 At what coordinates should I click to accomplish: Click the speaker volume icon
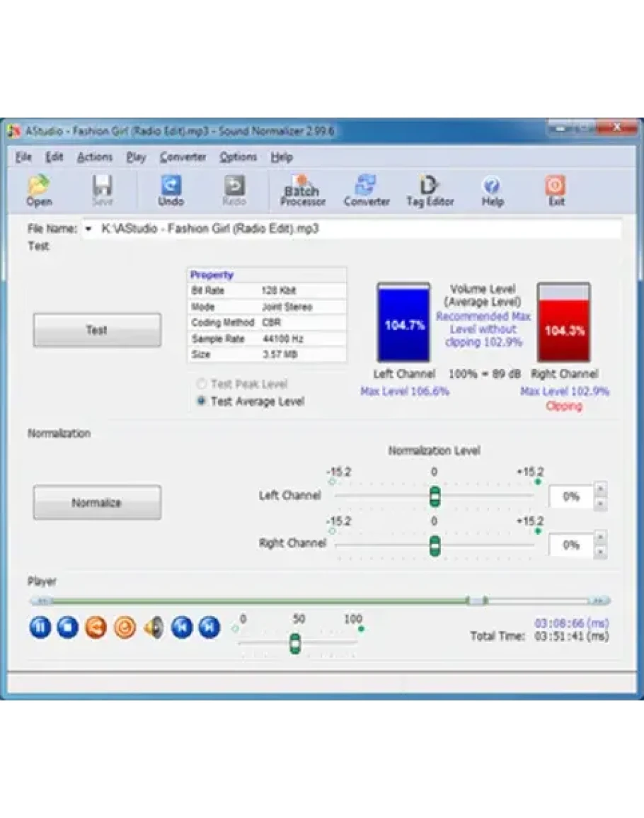coord(154,627)
